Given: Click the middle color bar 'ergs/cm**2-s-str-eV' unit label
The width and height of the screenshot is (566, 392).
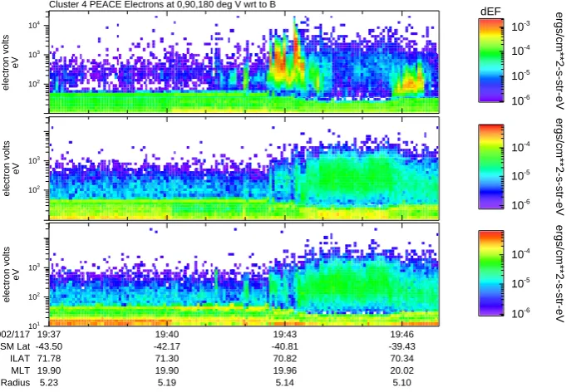Looking at the screenshot, I should (x=559, y=167).
